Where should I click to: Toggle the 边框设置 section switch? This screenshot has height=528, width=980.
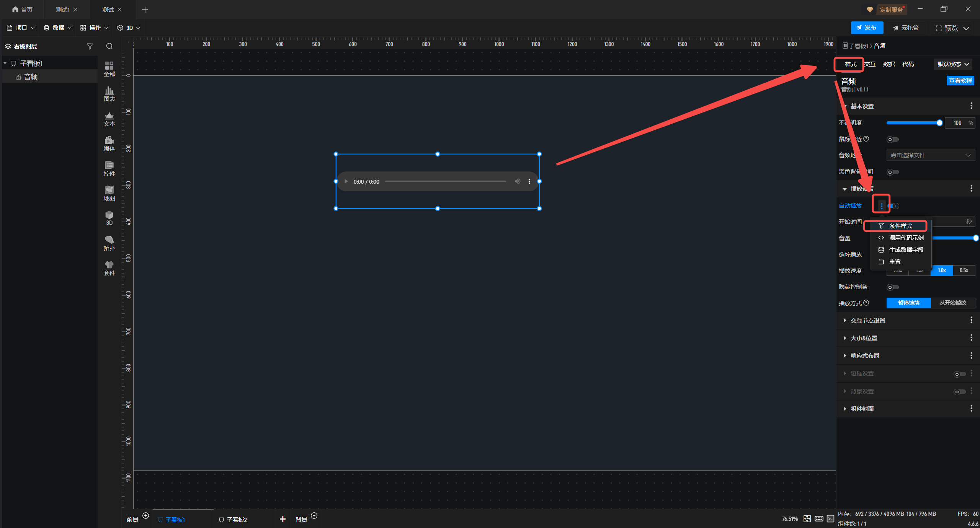pyautogui.click(x=959, y=374)
